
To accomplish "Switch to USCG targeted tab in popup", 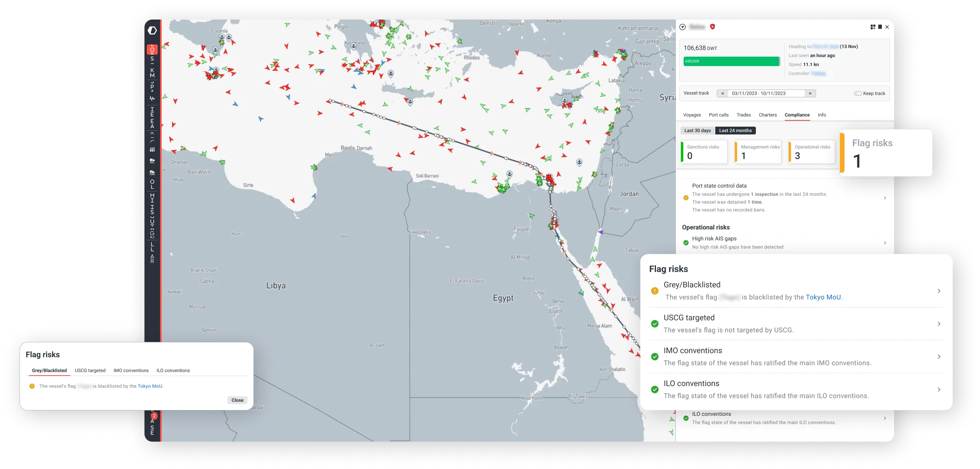I will 90,371.
